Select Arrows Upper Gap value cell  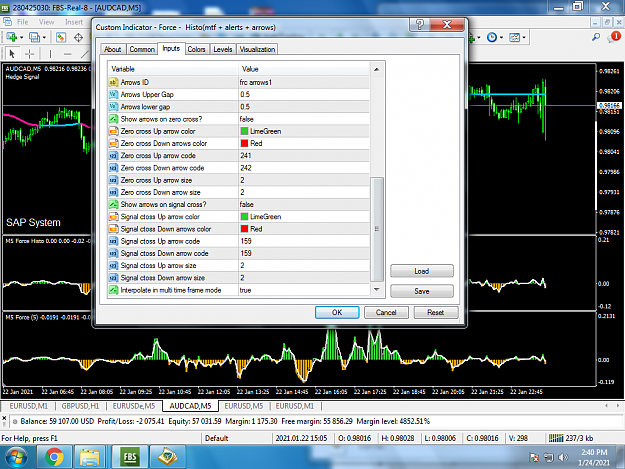(303, 94)
